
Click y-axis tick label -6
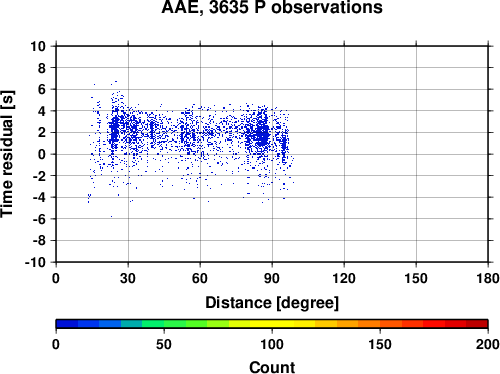pos(39,219)
